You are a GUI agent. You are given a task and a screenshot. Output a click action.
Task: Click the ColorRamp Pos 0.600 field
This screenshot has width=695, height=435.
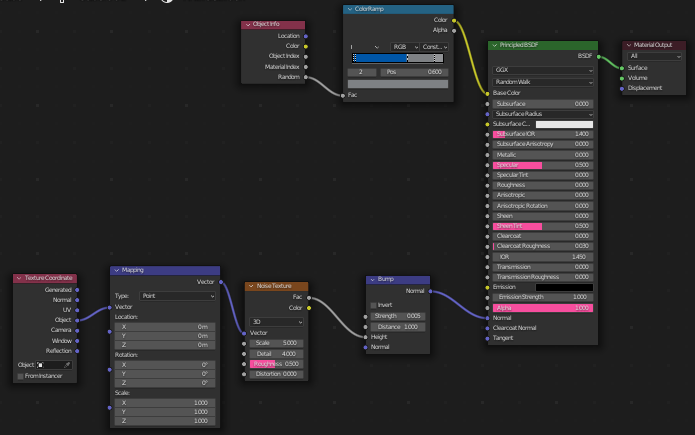414,72
